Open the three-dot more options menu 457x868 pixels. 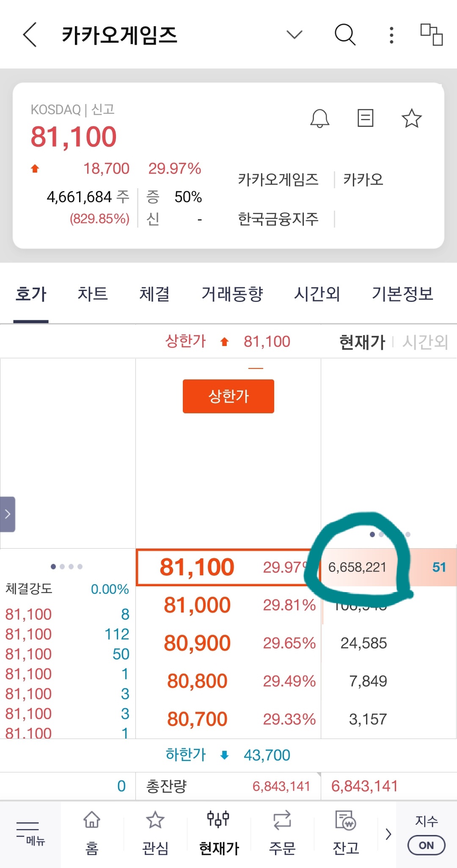point(391,35)
